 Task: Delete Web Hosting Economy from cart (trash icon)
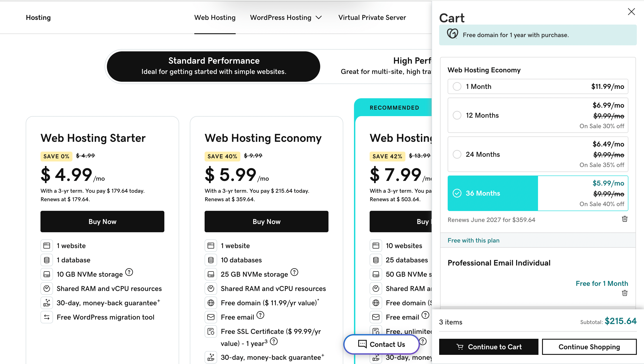[x=625, y=219]
